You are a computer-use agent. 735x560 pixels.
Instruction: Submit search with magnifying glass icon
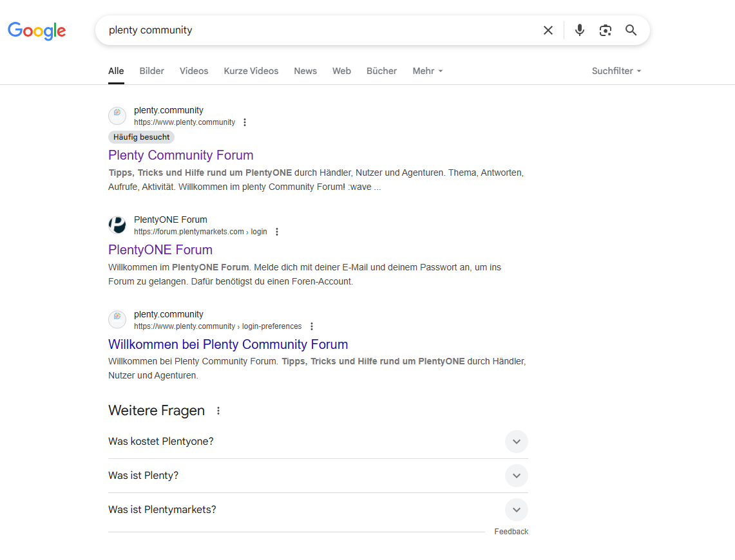[x=631, y=30]
